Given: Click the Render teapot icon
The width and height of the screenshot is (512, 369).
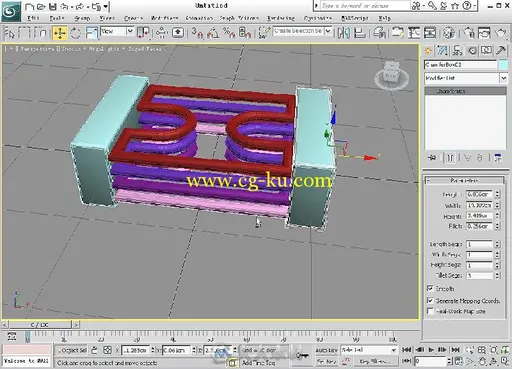Looking at the screenshot, I should [500, 33].
